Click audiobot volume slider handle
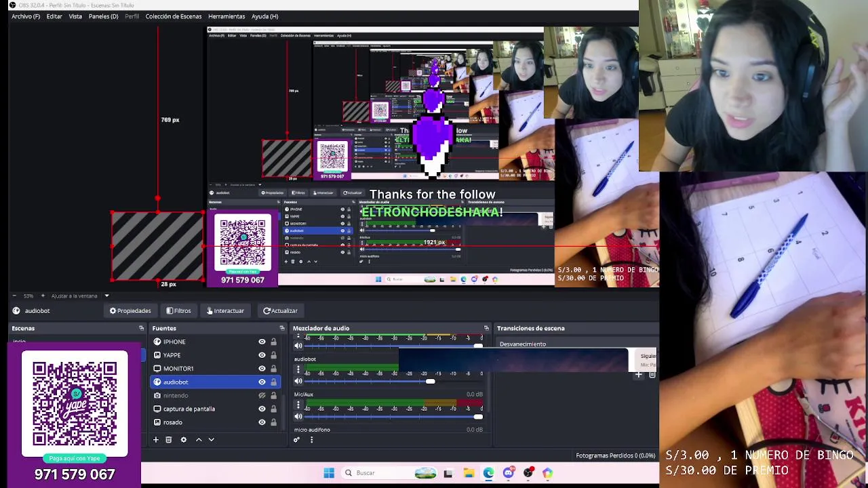This screenshot has height=488, width=868. [x=430, y=381]
